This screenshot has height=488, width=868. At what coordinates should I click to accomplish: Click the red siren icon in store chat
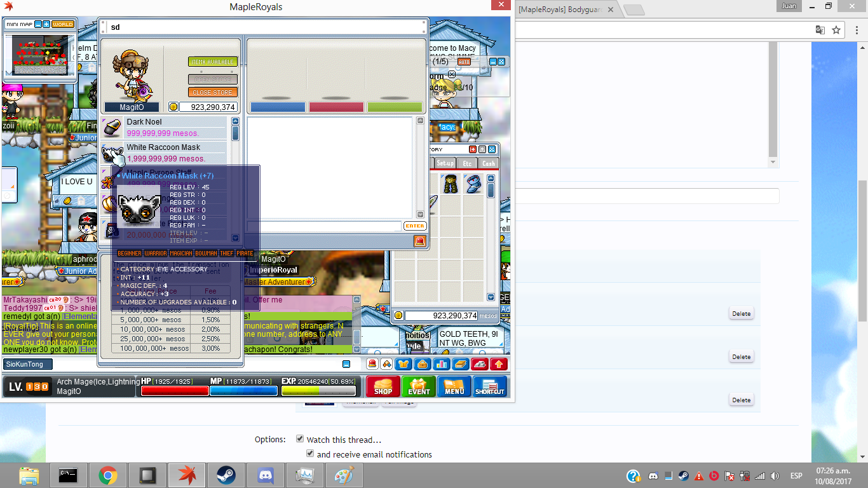[419, 241]
